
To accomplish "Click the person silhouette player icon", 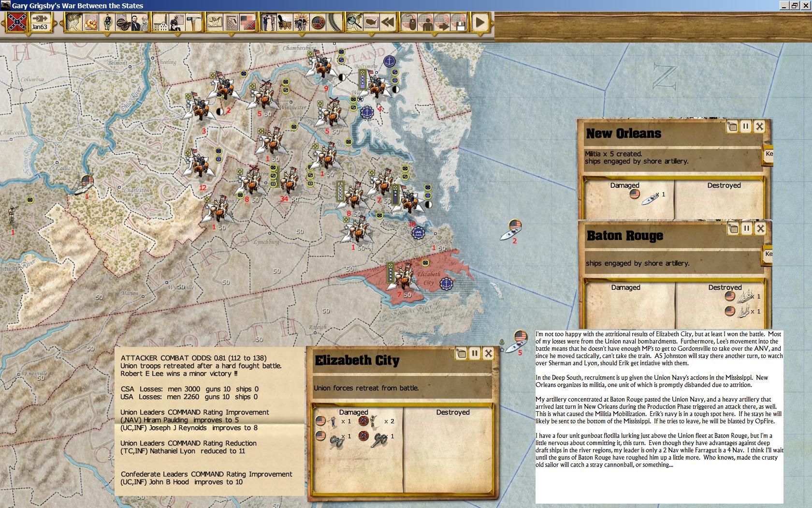I will tap(425, 22).
